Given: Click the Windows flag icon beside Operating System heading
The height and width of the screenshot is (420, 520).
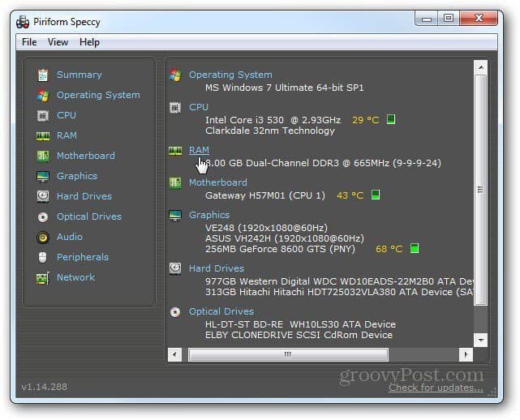Looking at the screenshot, I should click(x=175, y=75).
